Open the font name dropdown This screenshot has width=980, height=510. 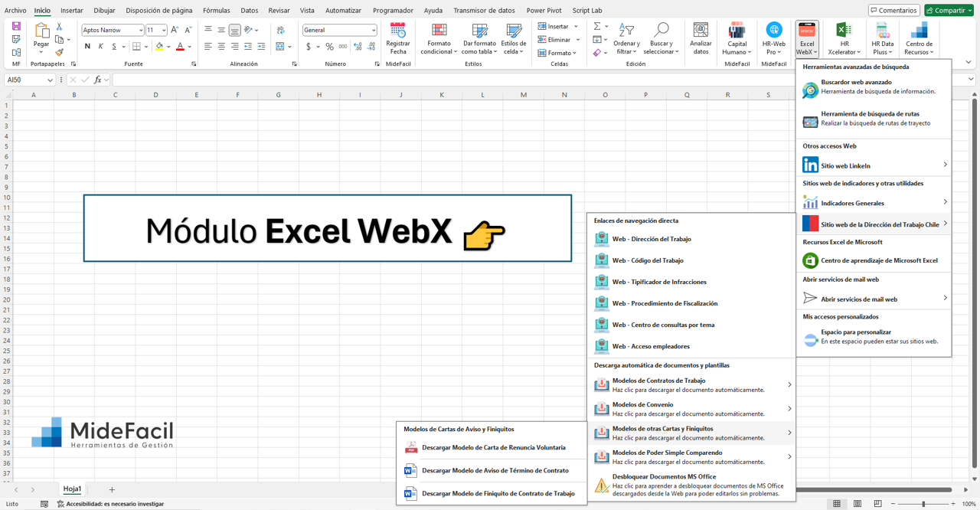pyautogui.click(x=140, y=30)
